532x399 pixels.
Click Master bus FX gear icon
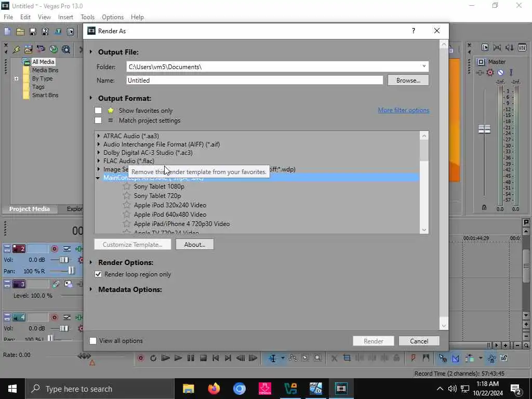[490, 72]
